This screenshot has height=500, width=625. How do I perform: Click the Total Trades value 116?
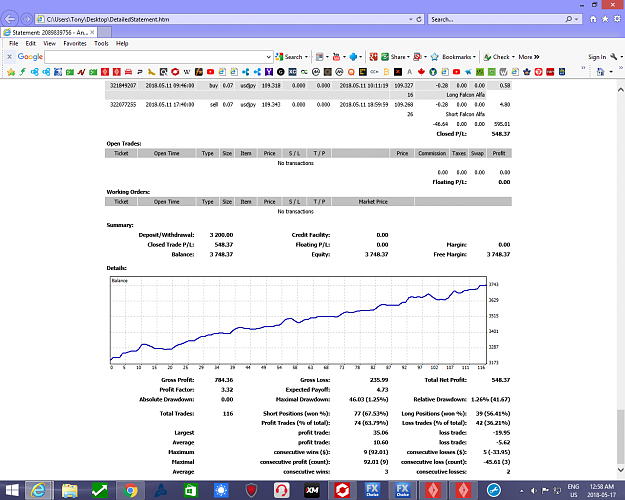(228, 413)
